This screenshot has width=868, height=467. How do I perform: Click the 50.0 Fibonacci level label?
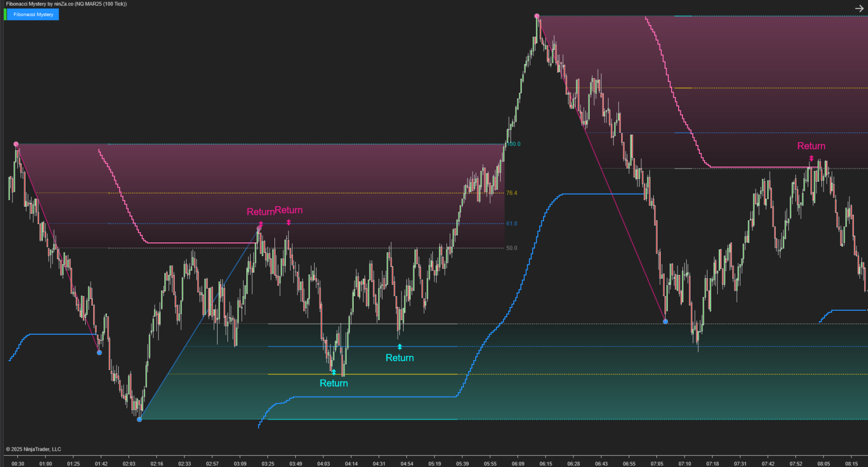point(512,248)
